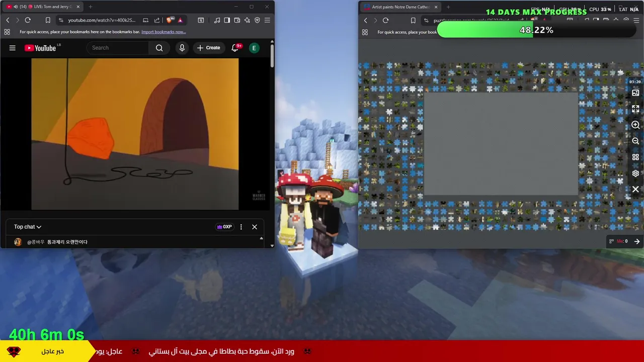The image size is (644, 362).
Task: Select the Artist paints Notre Dame tab
Action: pos(400,7)
